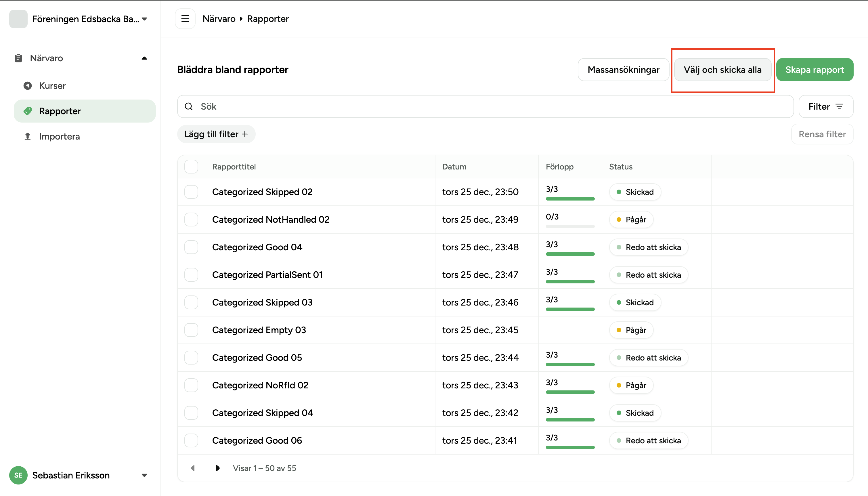Click Närvaro breadcrumb link

click(x=219, y=19)
